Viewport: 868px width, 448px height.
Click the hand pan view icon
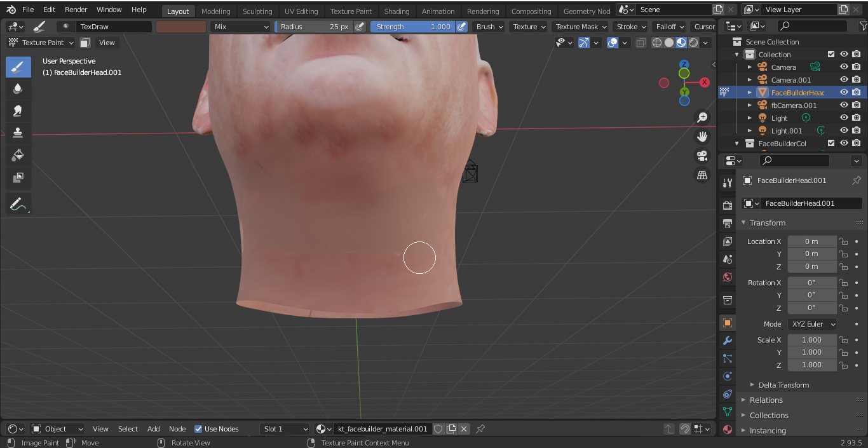(x=702, y=137)
